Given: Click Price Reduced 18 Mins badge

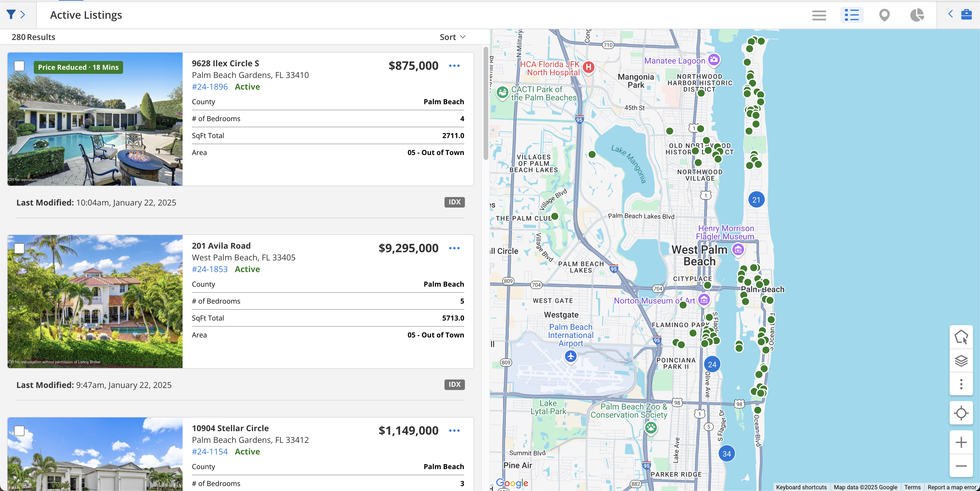Looking at the screenshot, I should coord(78,67).
